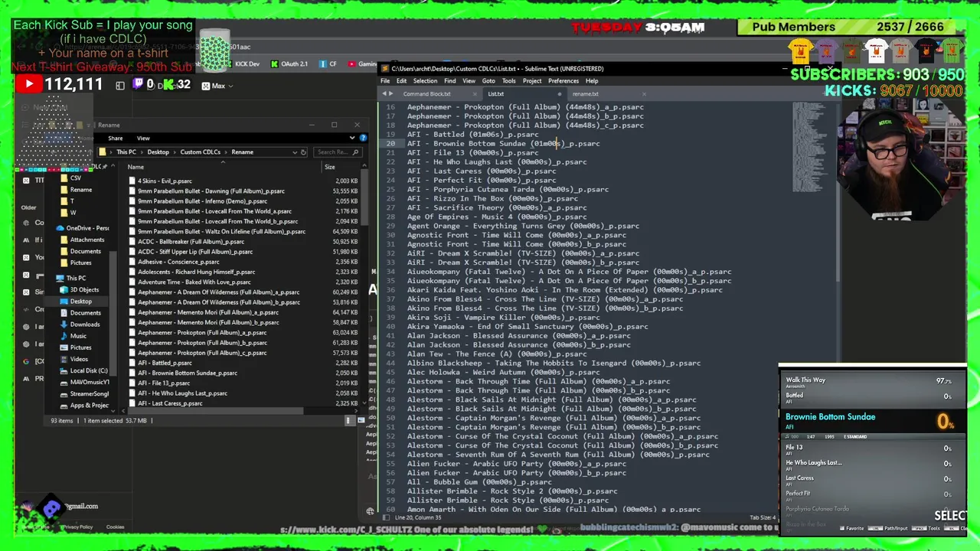Click the next tab arrow in Sublime
The height and width of the screenshot is (551, 980).
(391, 94)
